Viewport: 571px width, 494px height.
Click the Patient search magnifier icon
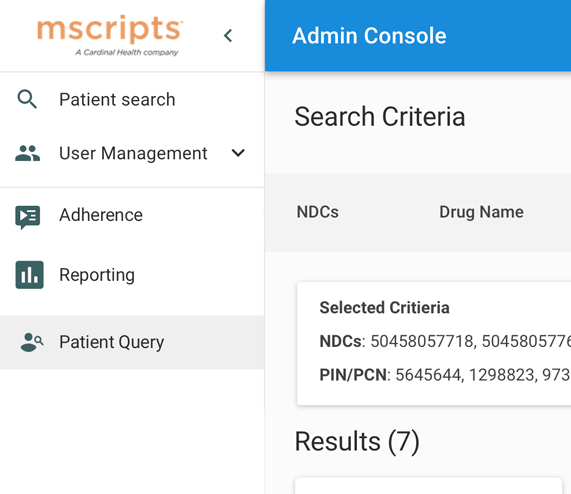point(27,99)
